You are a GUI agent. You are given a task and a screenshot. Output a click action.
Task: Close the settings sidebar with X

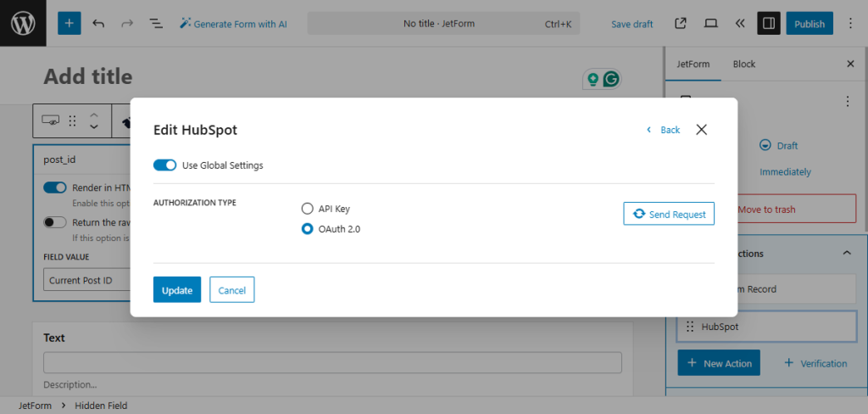pyautogui.click(x=851, y=64)
